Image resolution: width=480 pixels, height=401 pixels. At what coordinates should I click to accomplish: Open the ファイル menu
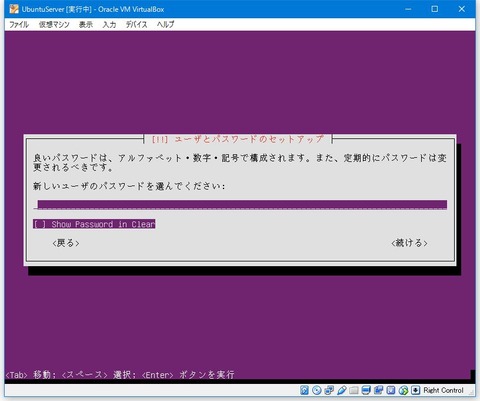pyautogui.click(x=19, y=24)
